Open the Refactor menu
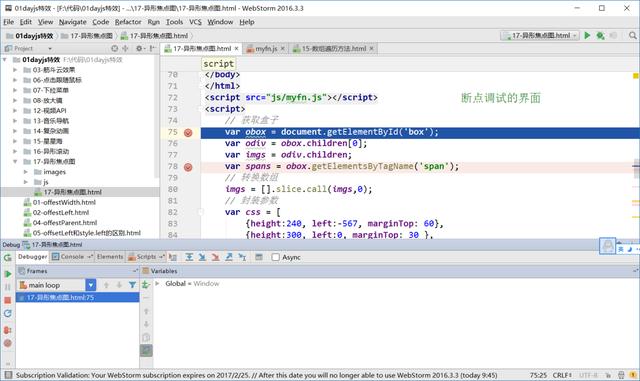640x381 pixels. [128, 22]
